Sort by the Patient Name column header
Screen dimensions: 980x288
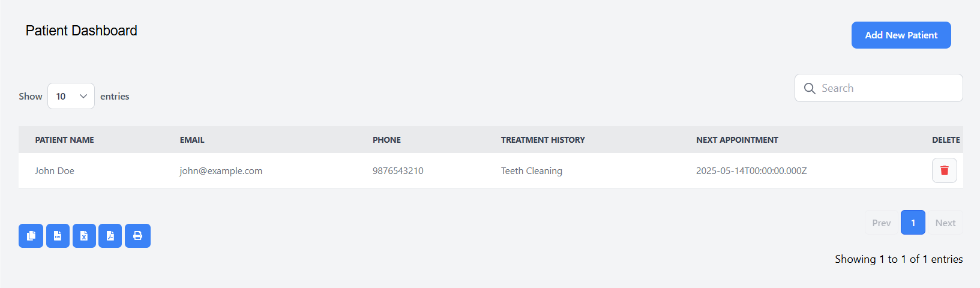click(x=64, y=140)
